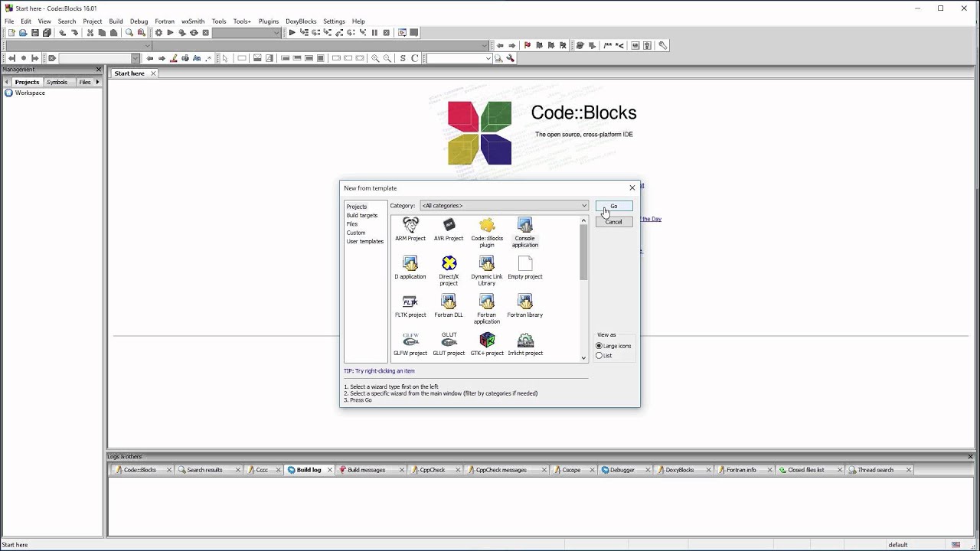Close the Build log tab
The image size is (980, 551).
331,470
